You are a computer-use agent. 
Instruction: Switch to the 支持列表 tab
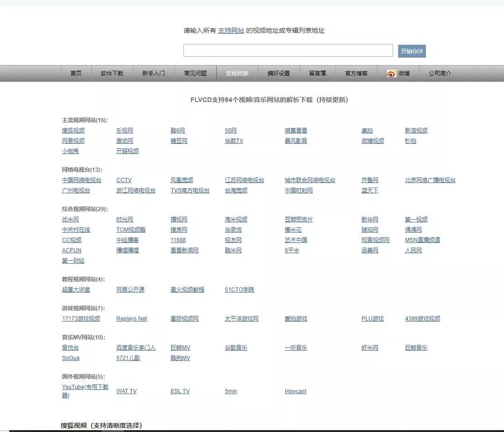(x=236, y=73)
